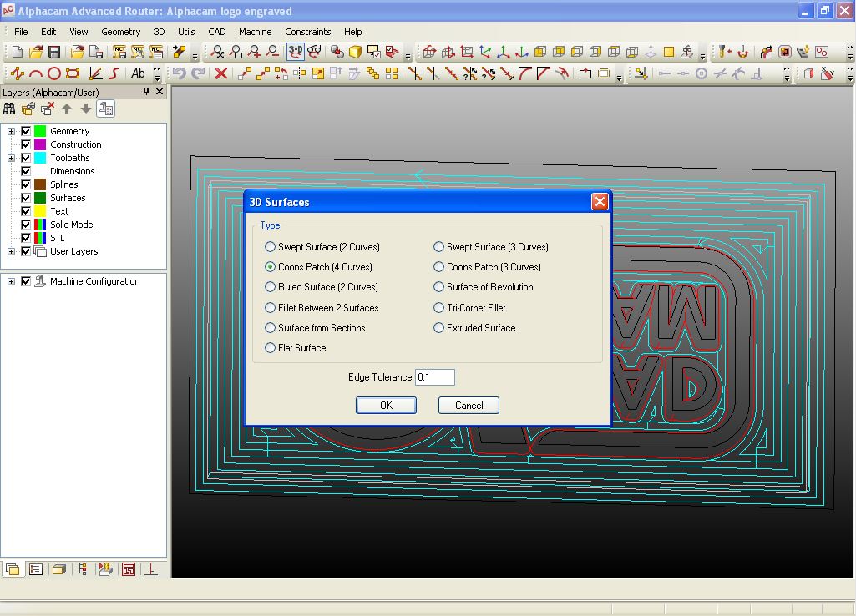Select Surface of Revolution option
856x616 pixels.
click(x=484, y=287)
